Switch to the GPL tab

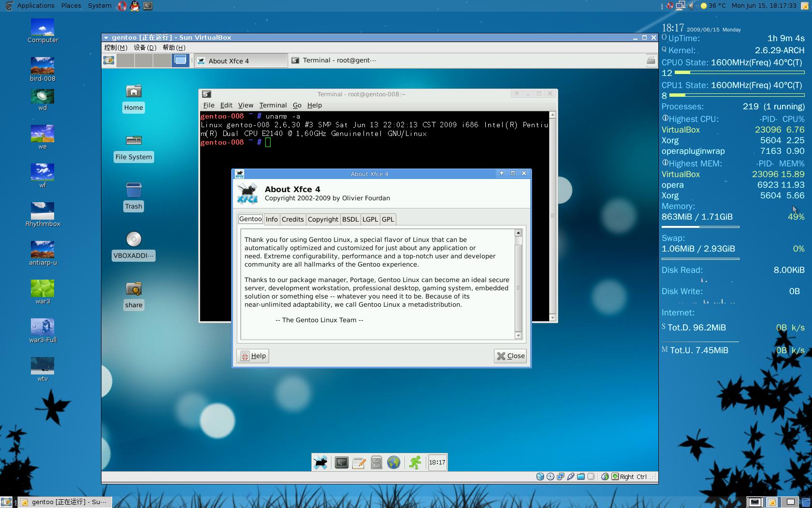click(388, 219)
